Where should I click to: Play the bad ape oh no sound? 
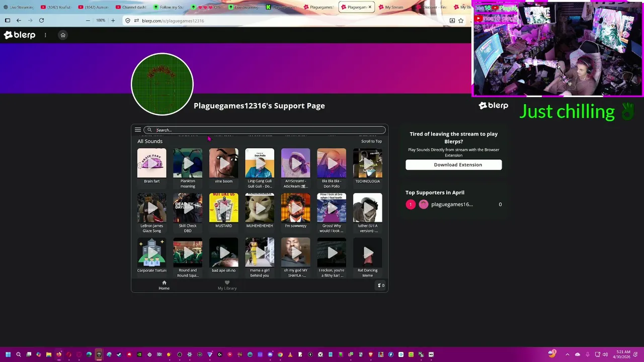[x=223, y=252]
